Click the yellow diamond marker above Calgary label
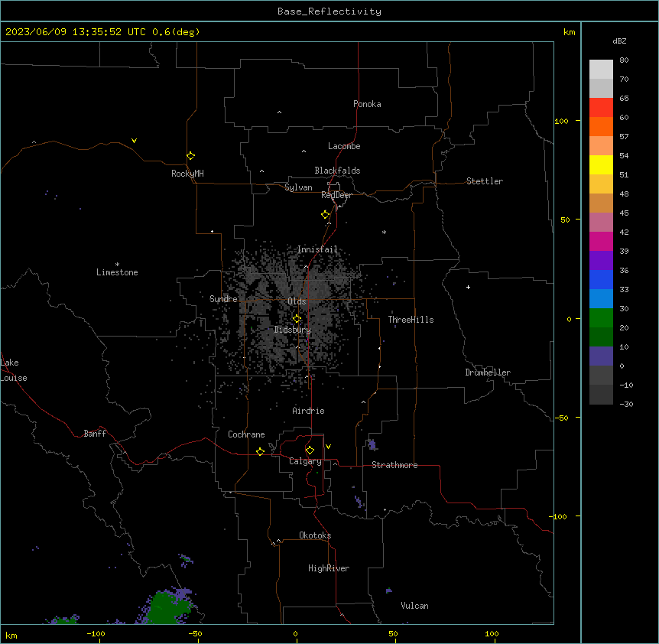 click(x=310, y=450)
